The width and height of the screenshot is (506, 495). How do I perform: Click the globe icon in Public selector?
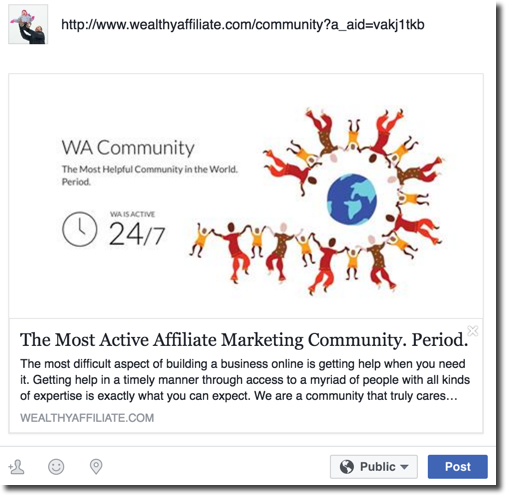pos(347,467)
